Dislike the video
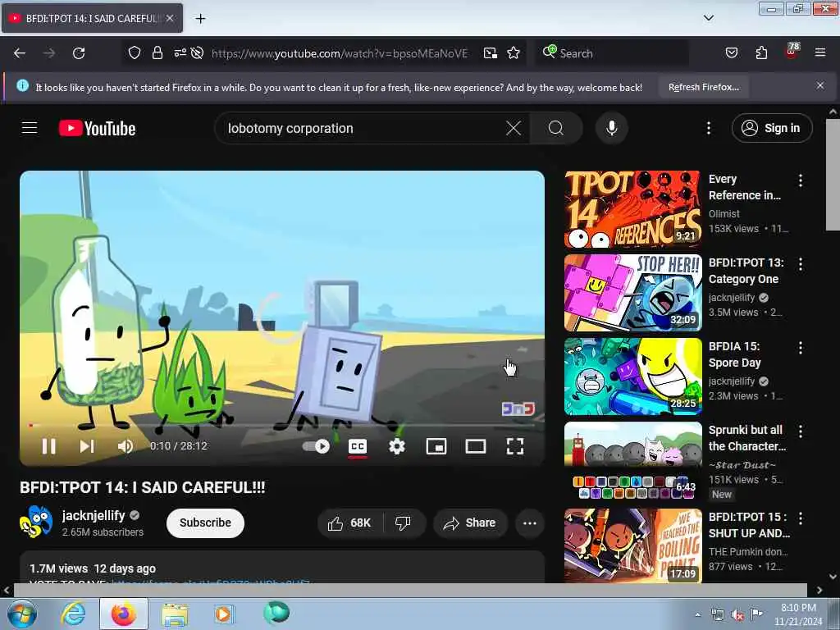Image resolution: width=840 pixels, height=630 pixels. click(x=404, y=523)
